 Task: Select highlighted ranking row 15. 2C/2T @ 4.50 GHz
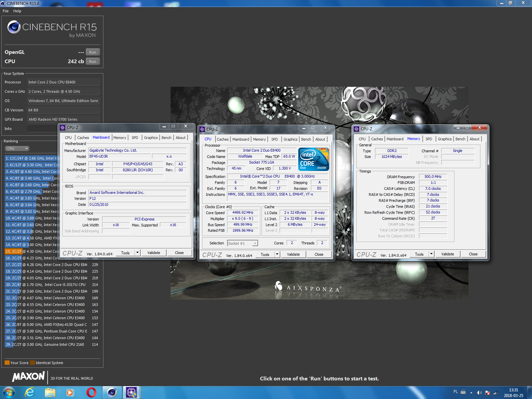(x=31, y=251)
